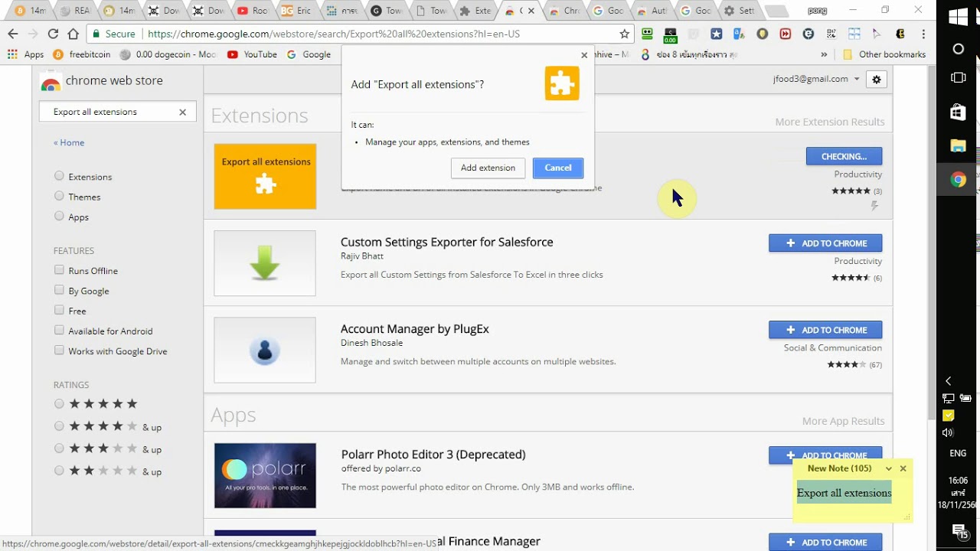Screen dimensions: 980x551
Task: Choose four stars & up rating
Action: [59, 426]
